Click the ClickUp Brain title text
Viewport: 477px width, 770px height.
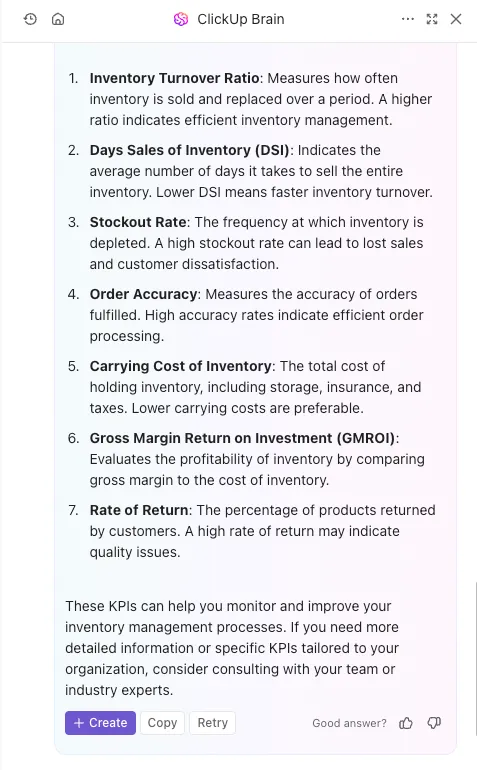[241, 19]
